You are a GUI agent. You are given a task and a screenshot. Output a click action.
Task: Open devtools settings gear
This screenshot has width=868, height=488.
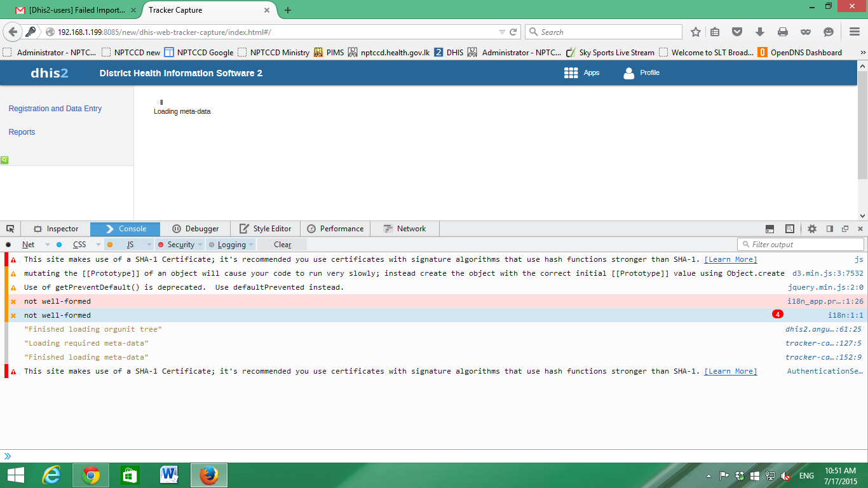812,229
